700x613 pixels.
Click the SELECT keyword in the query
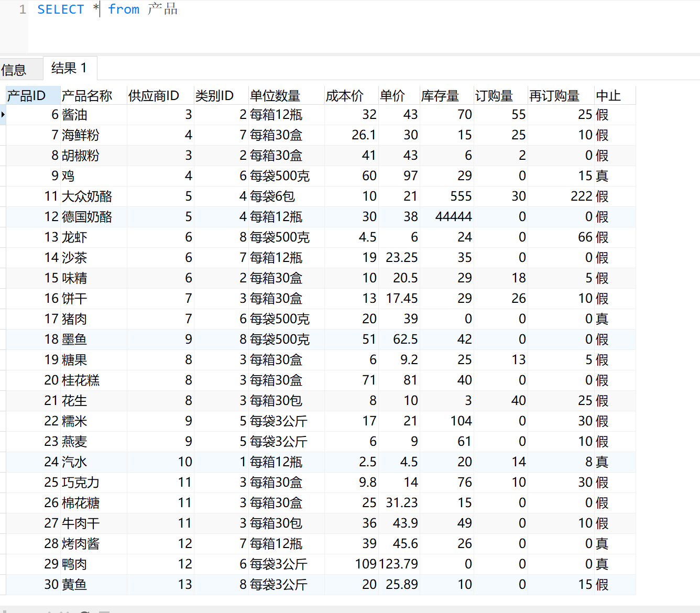pos(61,9)
